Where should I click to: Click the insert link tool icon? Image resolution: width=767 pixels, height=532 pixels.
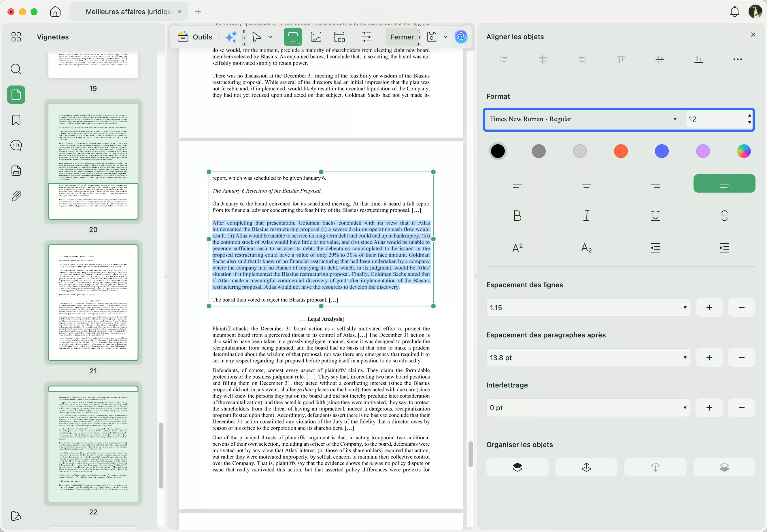click(339, 37)
